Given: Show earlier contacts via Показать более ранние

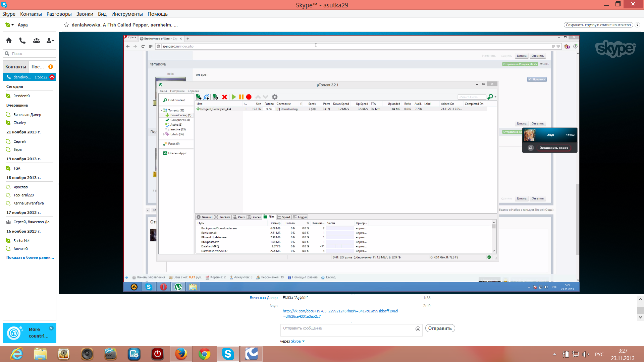Looking at the screenshot, I should pos(30,257).
